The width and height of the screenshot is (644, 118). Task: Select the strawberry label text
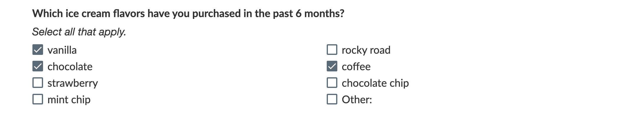tap(73, 83)
